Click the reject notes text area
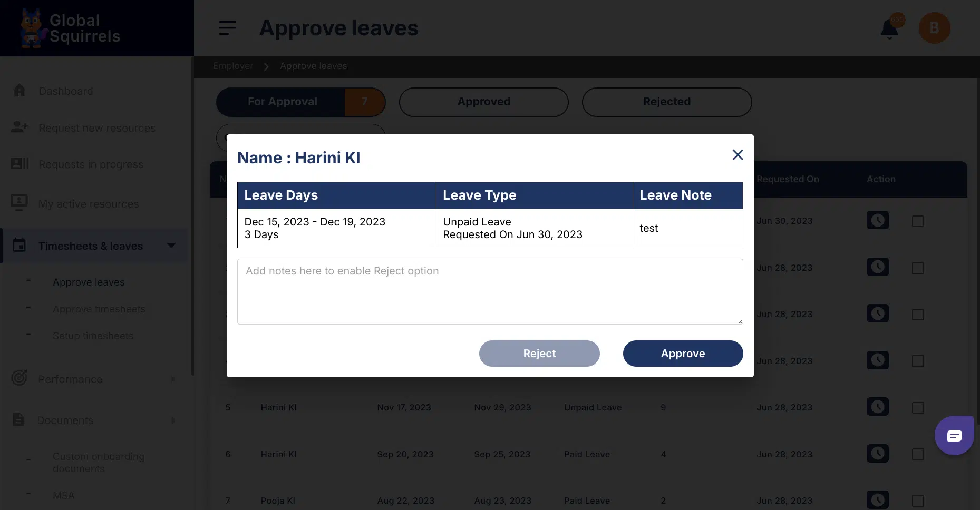Screen dimensions: 980x510 490,291
